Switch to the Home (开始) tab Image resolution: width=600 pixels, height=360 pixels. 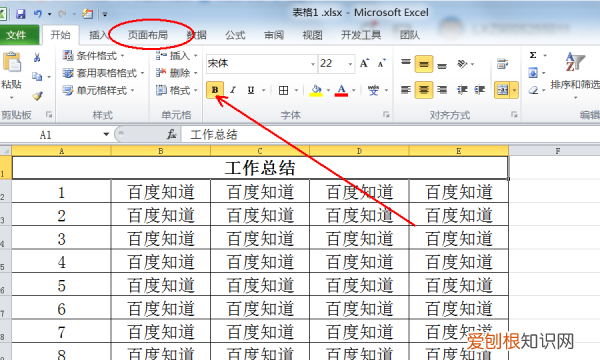[60, 35]
